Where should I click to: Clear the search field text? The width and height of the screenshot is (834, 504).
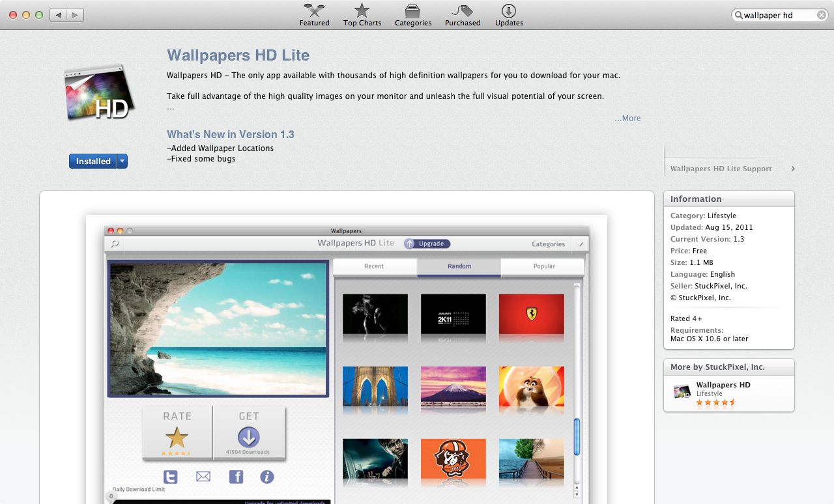[x=822, y=15]
